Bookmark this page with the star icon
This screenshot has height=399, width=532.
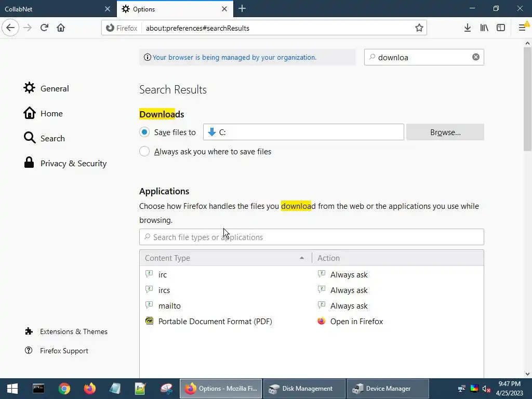tap(419, 28)
